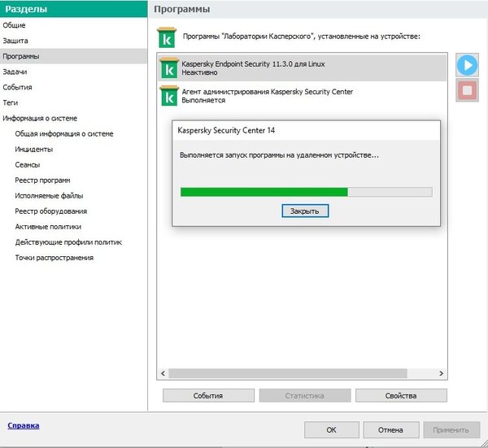Viewport: 488px width, 448px height.
Task: Open the Исполняемые файлы subsection
Action: click(x=49, y=196)
